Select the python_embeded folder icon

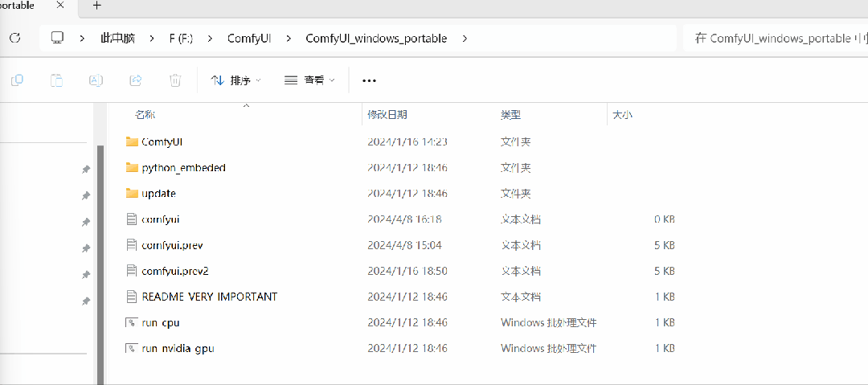(x=132, y=167)
